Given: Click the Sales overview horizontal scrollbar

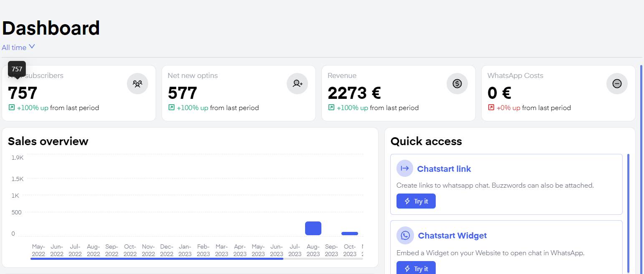Looking at the screenshot, I should [157, 259].
